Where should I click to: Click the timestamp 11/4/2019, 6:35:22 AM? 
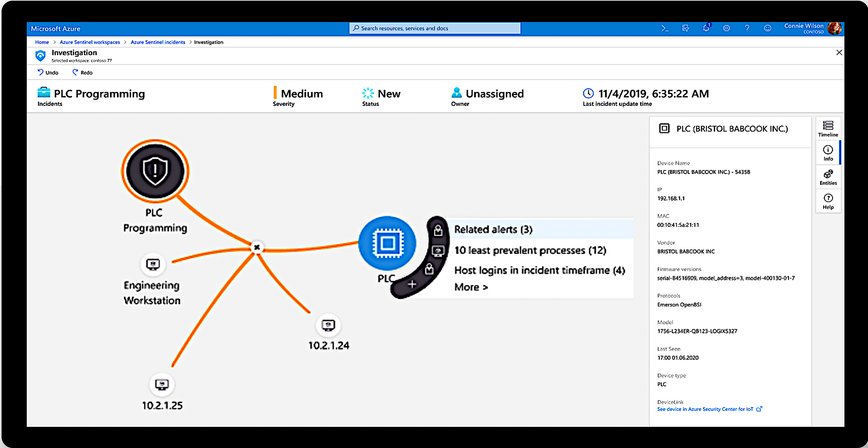pyautogui.click(x=654, y=94)
